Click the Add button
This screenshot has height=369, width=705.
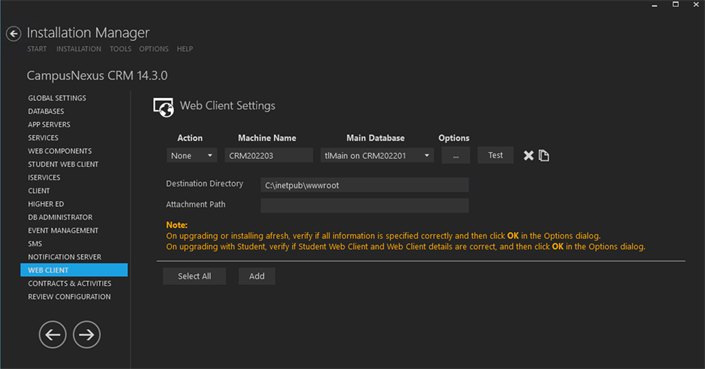coord(257,276)
